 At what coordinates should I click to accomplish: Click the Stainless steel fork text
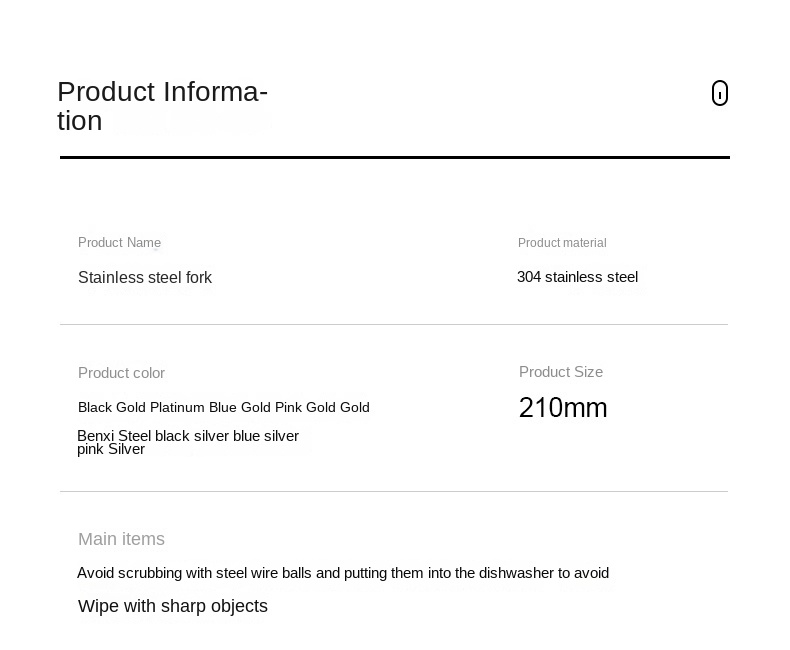[x=145, y=277]
